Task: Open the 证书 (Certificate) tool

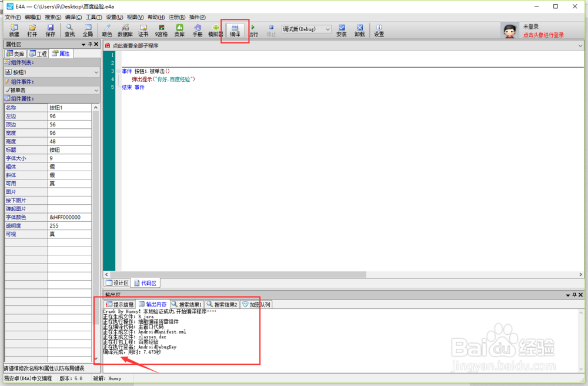Action: (x=143, y=31)
